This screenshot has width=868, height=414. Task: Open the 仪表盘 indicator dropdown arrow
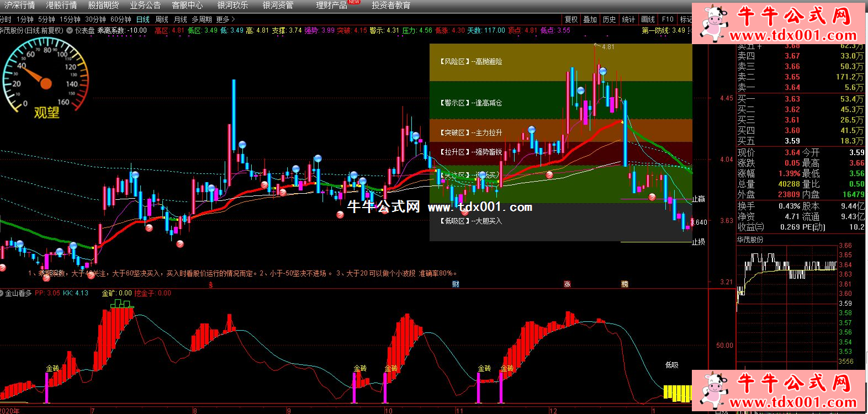click(x=70, y=31)
